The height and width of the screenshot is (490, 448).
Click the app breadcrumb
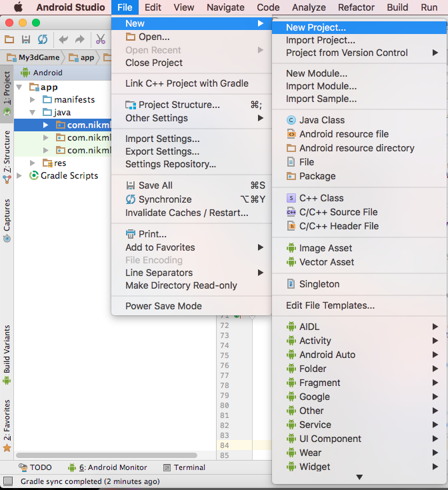click(82, 57)
